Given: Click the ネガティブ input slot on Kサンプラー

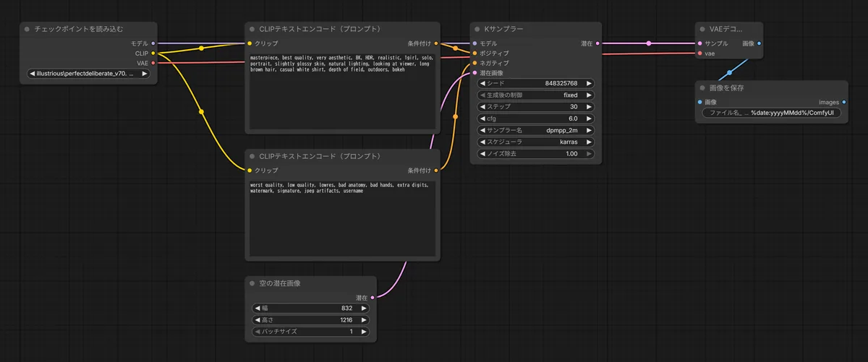Looking at the screenshot, I should pyautogui.click(x=475, y=63).
